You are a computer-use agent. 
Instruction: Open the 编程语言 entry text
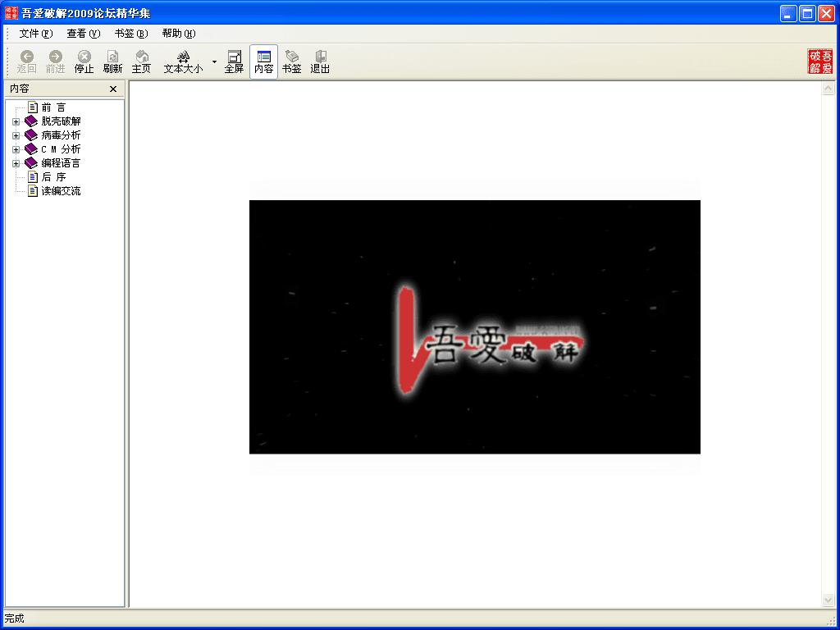point(61,163)
